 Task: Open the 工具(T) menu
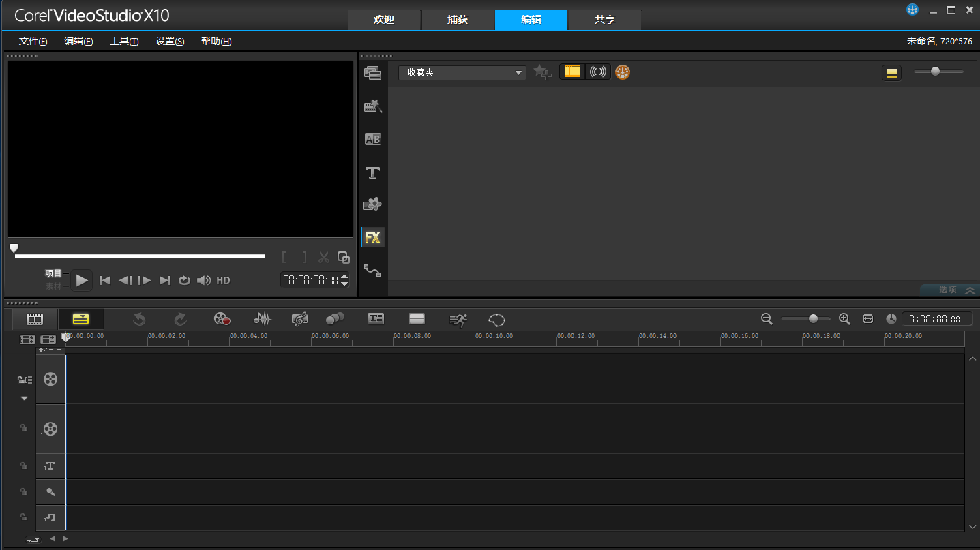point(124,41)
